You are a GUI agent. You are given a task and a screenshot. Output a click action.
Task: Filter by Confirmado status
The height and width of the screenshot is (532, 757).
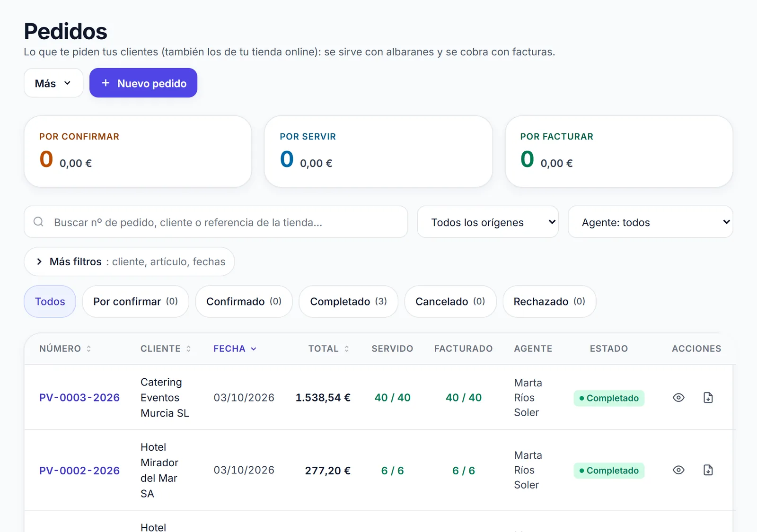point(244,301)
